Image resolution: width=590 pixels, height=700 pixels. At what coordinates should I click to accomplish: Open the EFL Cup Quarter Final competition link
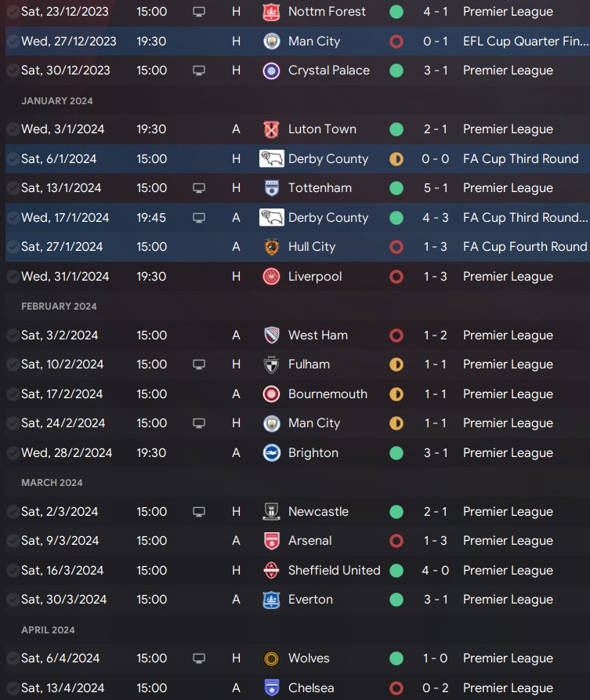click(524, 42)
